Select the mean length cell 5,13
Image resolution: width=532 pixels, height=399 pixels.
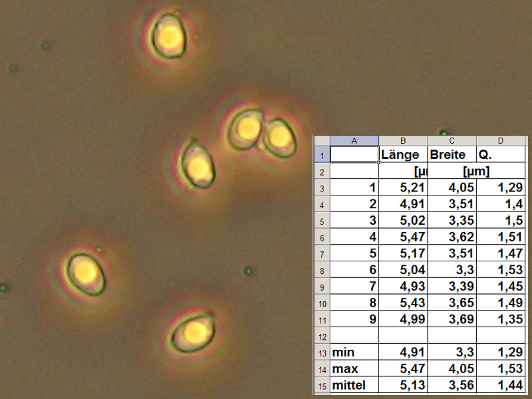click(x=403, y=385)
